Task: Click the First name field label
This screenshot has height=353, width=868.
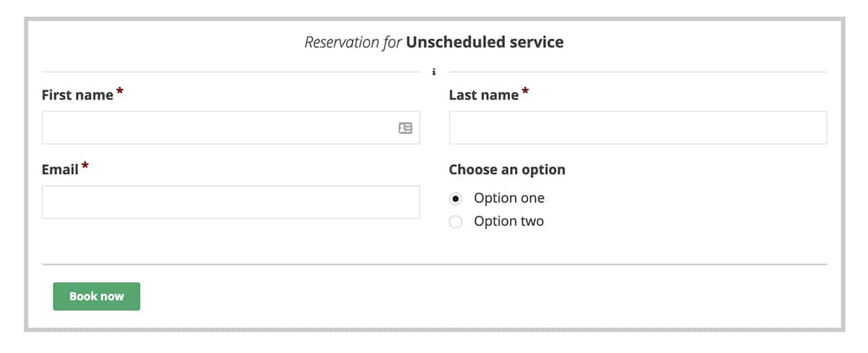Action: [77, 95]
